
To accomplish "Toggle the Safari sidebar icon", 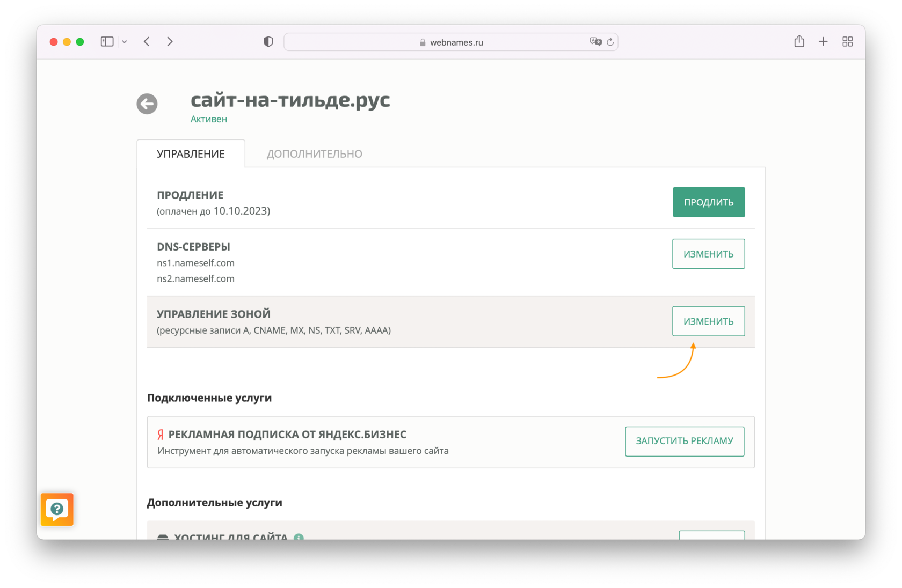I will pyautogui.click(x=107, y=41).
